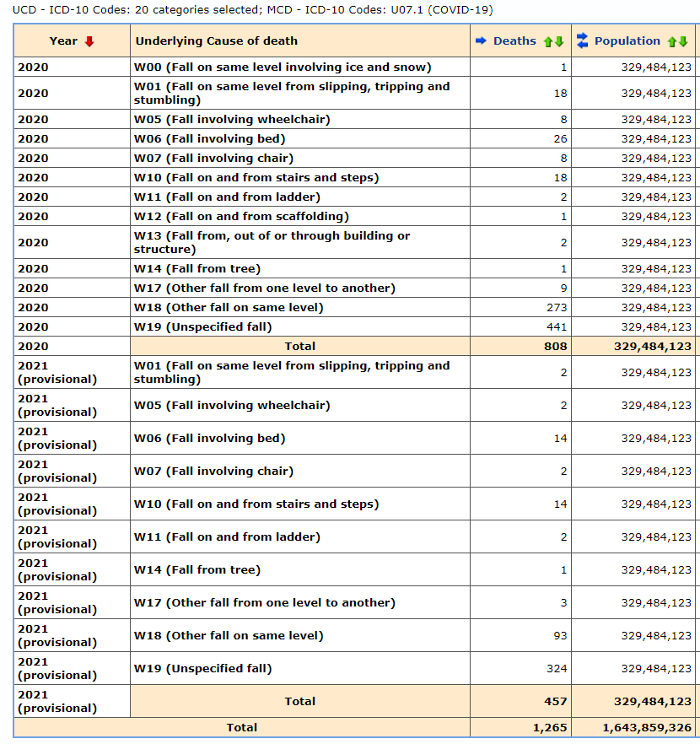This screenshot has width=700, height=744.
Task: Click the blue swap arrows beside Population
Action: coord(582,40)
